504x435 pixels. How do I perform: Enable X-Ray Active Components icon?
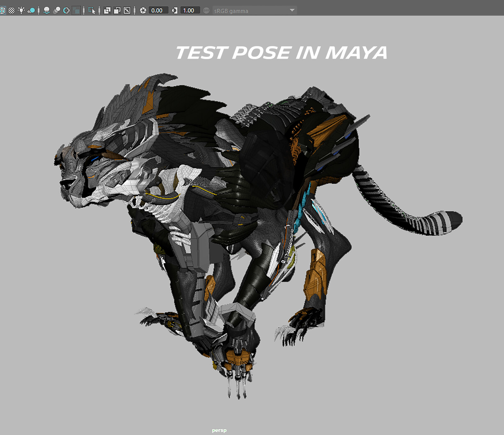click(117, 10)
